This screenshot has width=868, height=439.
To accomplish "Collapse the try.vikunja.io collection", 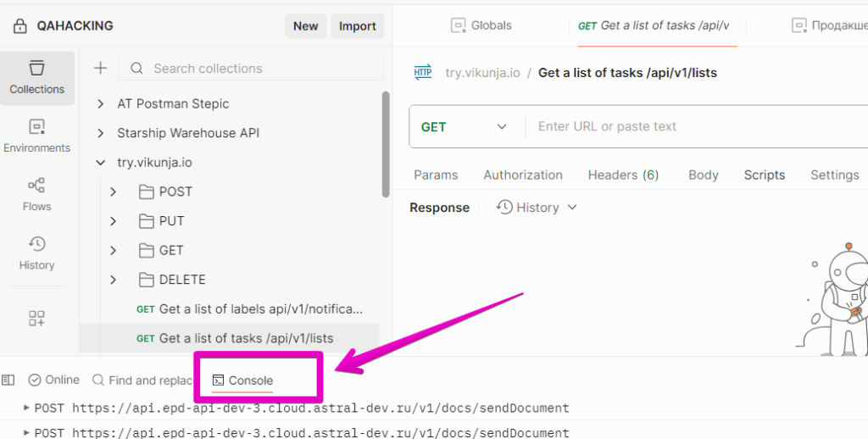I will click(x=101, y=163).
